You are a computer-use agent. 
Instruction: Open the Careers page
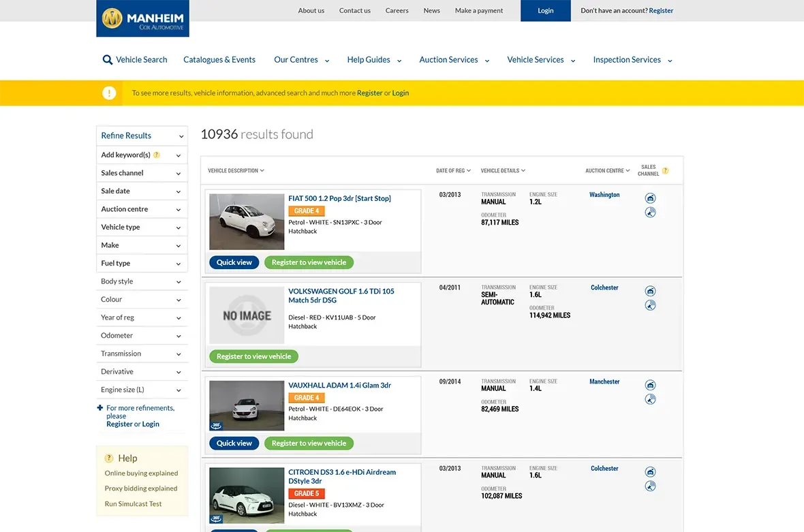[397, 11]
